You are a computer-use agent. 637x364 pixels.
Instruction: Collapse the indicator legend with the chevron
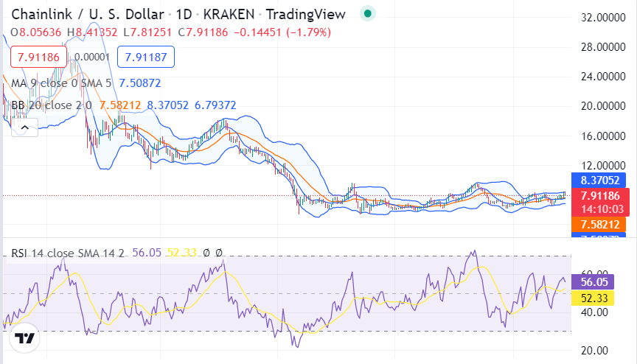pos(25,127)
